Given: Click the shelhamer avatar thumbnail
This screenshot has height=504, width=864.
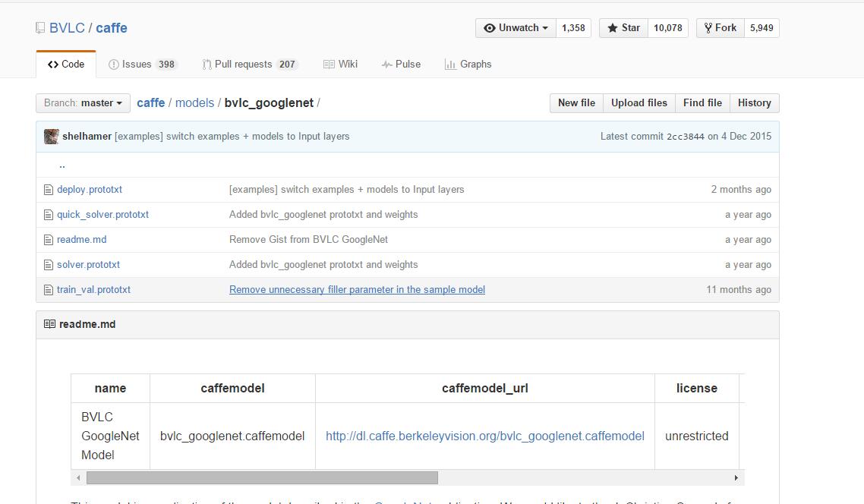Looking at the screenshot, I should point(52,137).
